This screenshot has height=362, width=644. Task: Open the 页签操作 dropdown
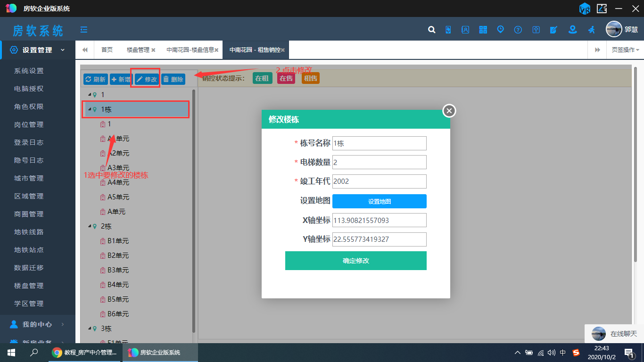[625, 50]
